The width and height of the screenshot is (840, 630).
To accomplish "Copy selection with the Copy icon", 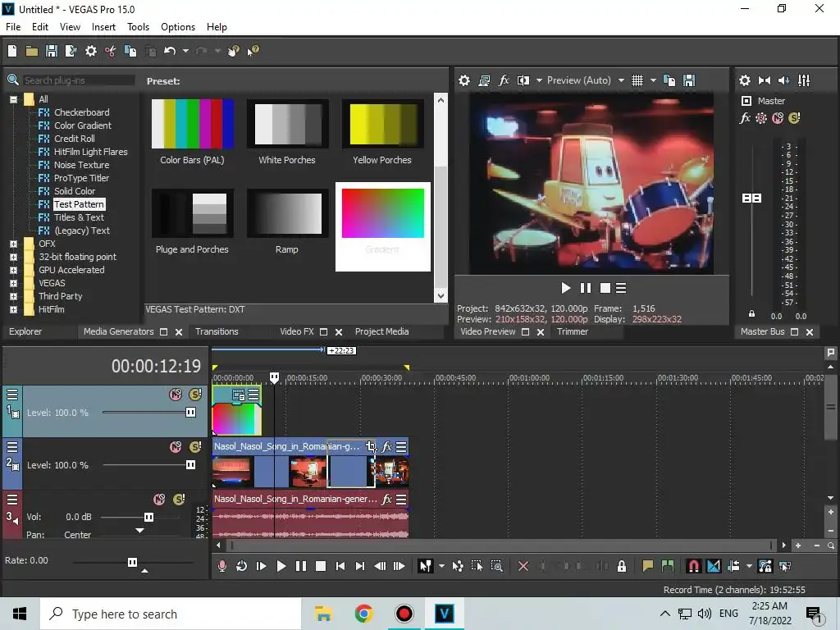I will click(x=130, y=51).
